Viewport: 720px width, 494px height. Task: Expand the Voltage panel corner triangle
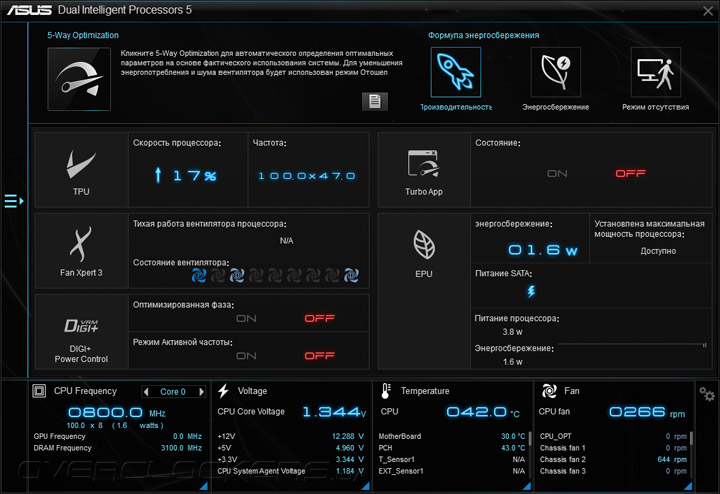point(366,486)
